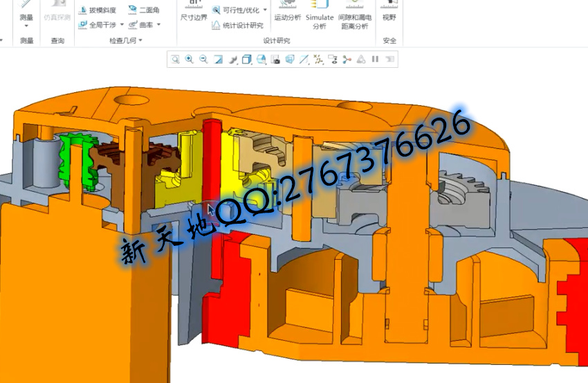Viewport: 588px width, 383px height.
Task: Click the Repaint screen icon
Action: pyautogui.click(x=219, y=60)
